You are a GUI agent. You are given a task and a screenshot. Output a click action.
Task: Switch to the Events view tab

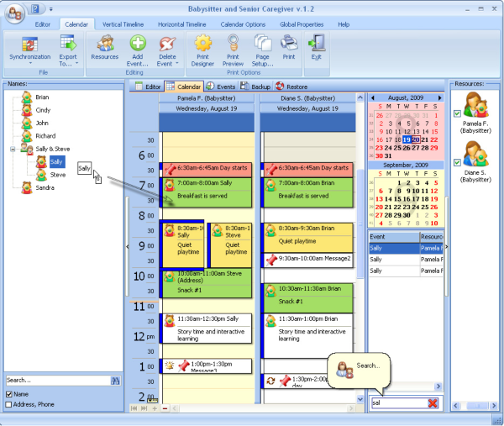click(221, 87)
